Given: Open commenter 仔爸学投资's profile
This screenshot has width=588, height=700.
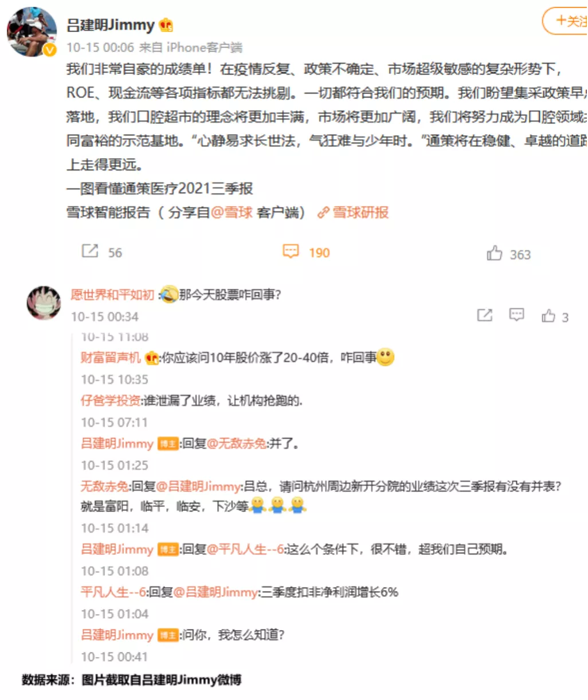Looking at the screenshot, I should 111,400.
